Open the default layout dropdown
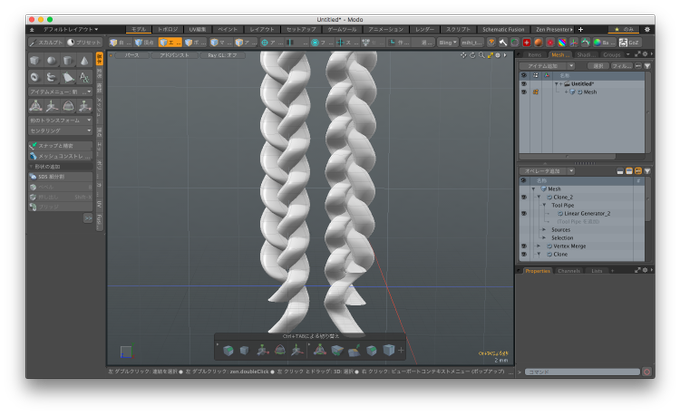The image size is (680, 415). [70, 29]
